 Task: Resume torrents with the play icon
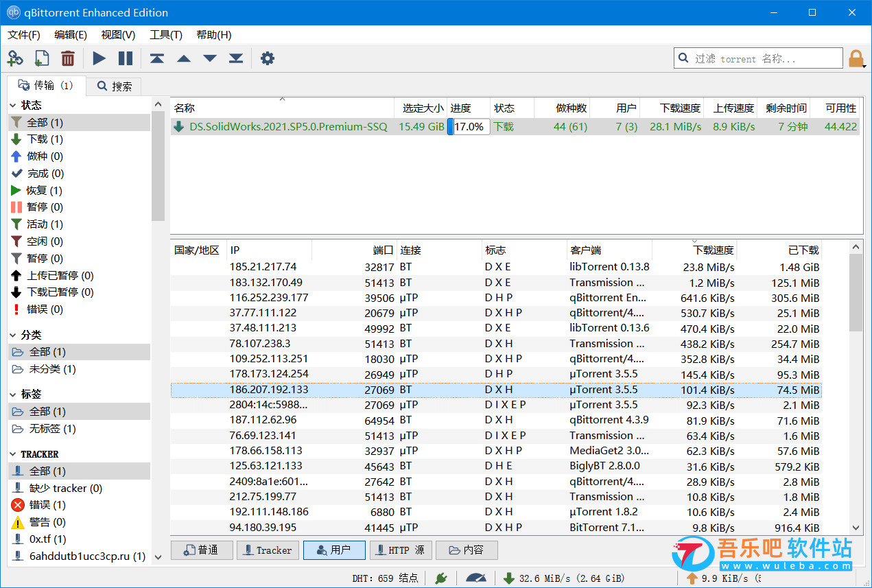99,58
